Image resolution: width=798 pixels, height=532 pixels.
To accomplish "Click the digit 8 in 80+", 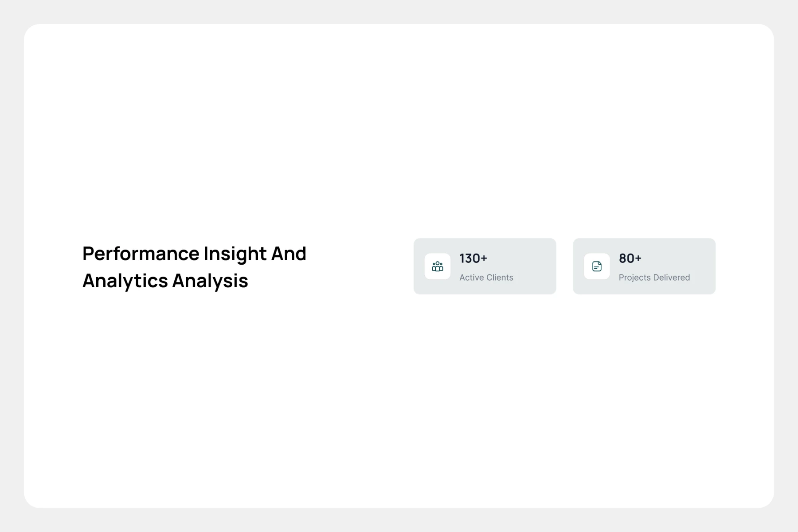I will tap(622, 258).
